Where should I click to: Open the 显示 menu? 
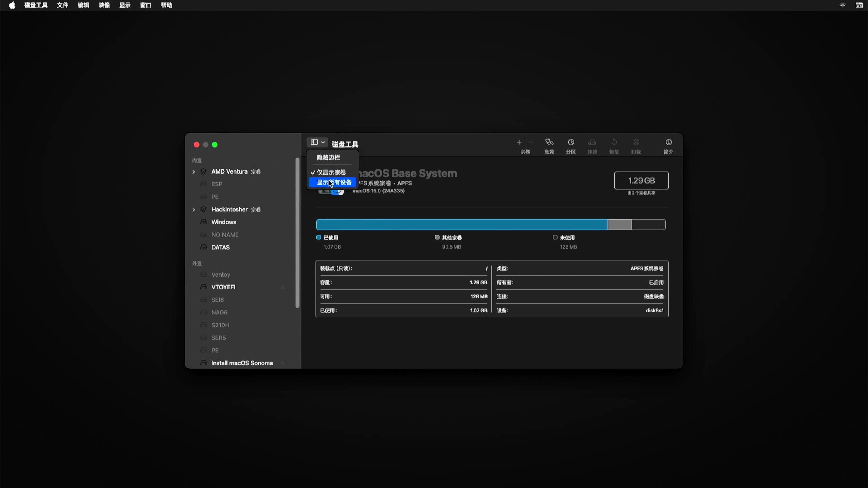(x=125, y=5)
